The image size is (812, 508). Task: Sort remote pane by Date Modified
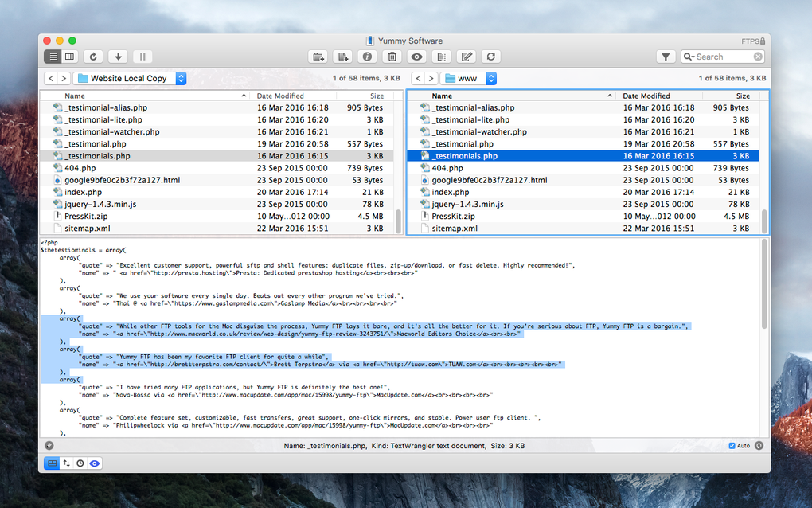659,96
